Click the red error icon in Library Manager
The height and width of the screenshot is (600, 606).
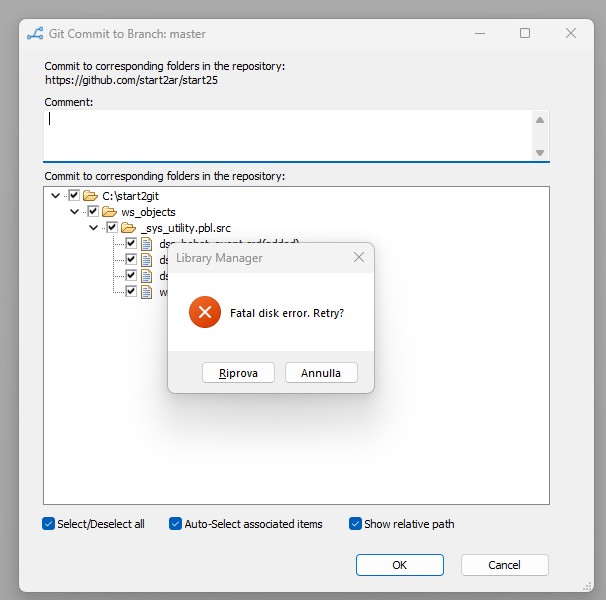204,313
